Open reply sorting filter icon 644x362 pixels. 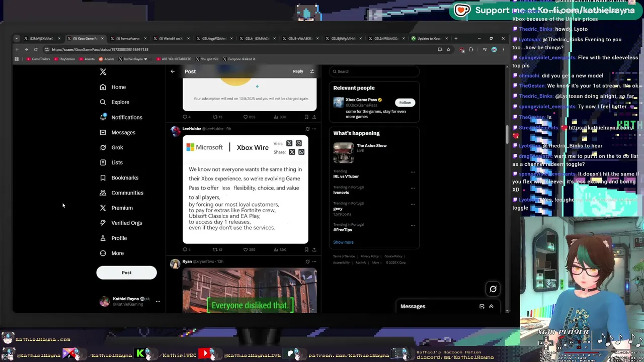click(312, 71)
